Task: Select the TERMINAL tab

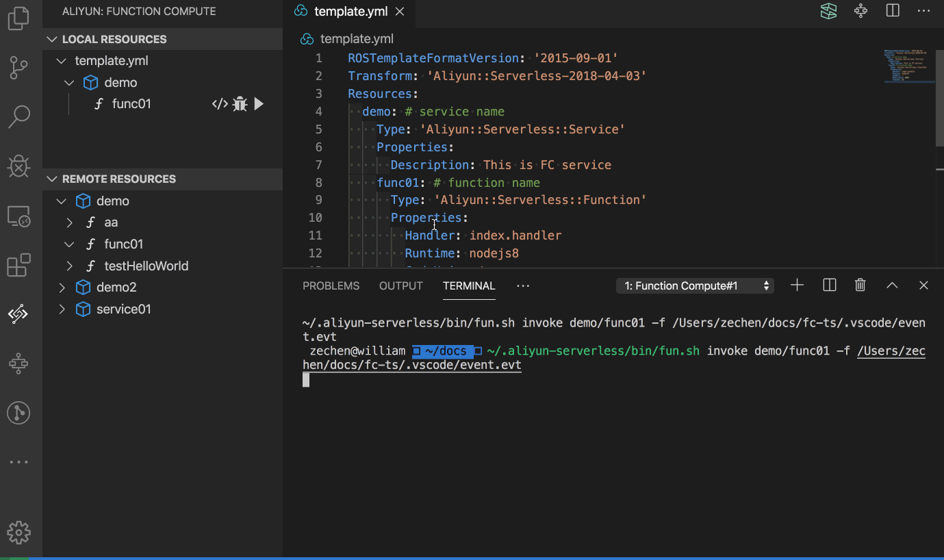Action: pos(469,285)
